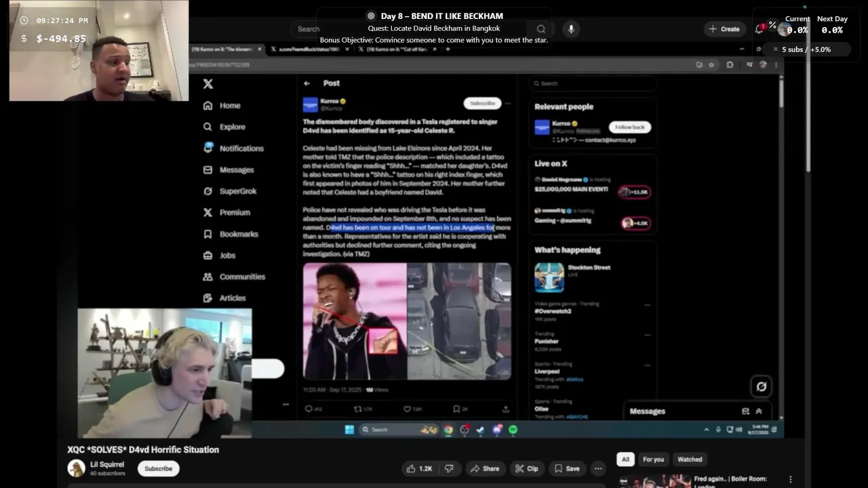Click the X search field
Screen dimensions: 868x488
pyautogui.click(x=593, y=83)
